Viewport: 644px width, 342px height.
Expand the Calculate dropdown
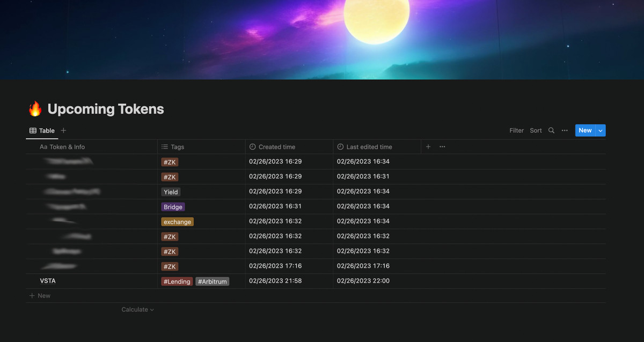tap(137, 309)
